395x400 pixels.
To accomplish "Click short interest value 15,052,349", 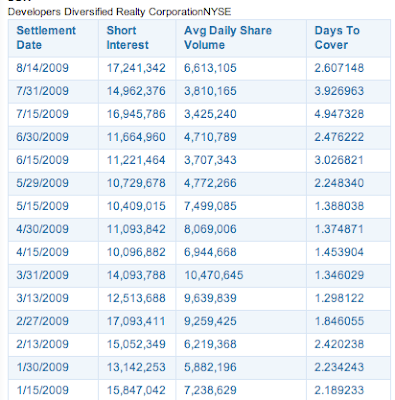I will [x=136, y=344].
